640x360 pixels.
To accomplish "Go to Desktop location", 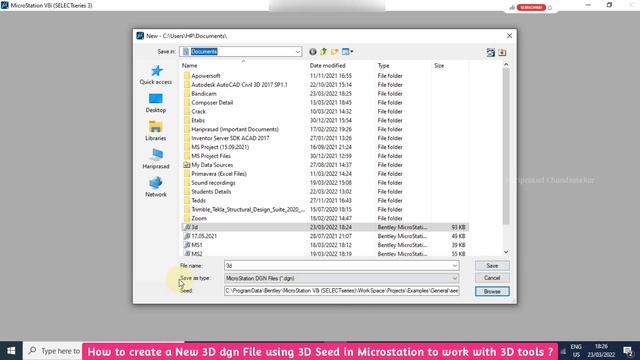I will point(156,103).
